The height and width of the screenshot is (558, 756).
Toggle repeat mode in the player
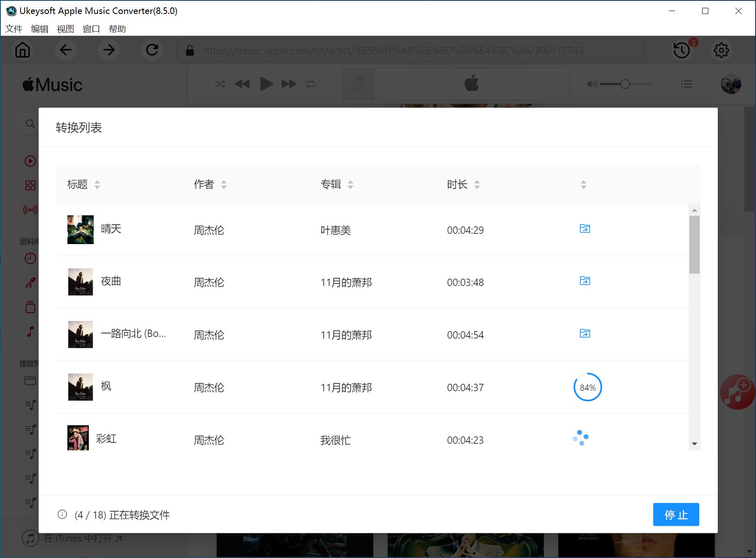[x=310, y=84]
